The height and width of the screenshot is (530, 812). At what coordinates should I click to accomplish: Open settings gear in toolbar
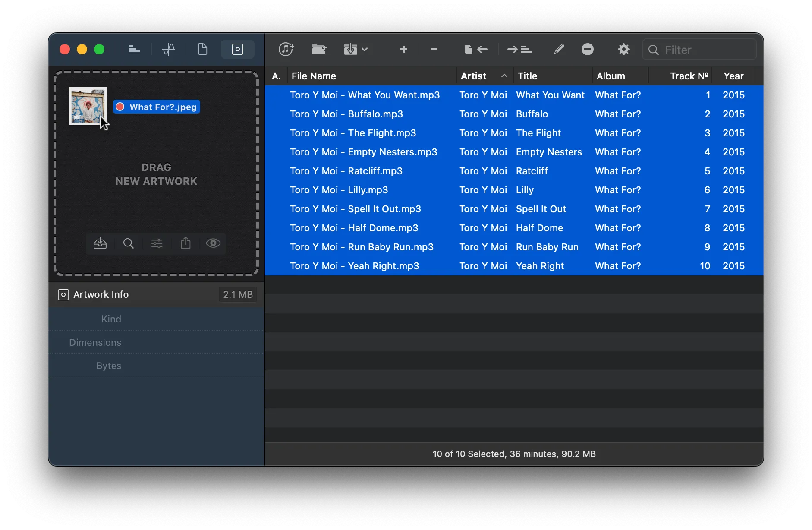click(x=623, y=49)
